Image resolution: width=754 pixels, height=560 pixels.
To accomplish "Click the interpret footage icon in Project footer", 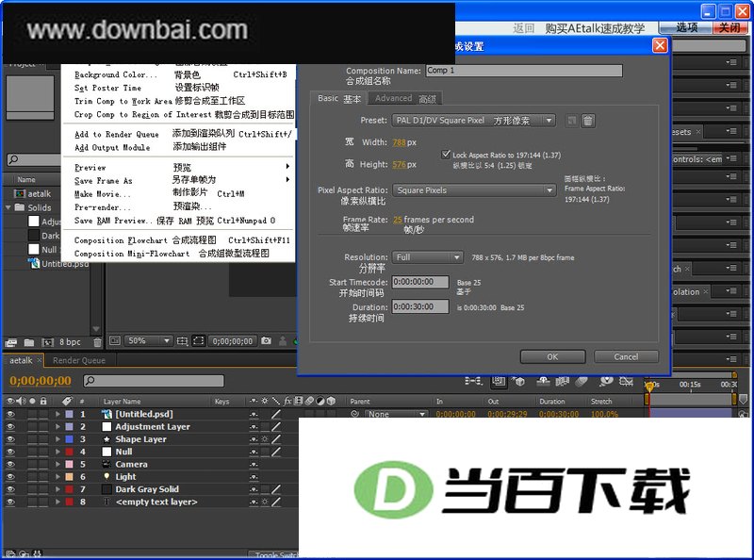I will tap(10, 342).
